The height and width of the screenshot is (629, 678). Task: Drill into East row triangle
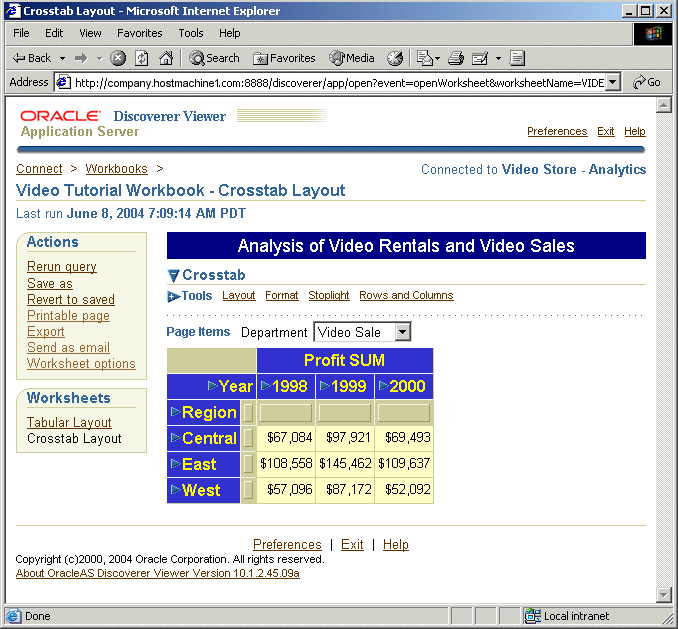coord(175,463)
